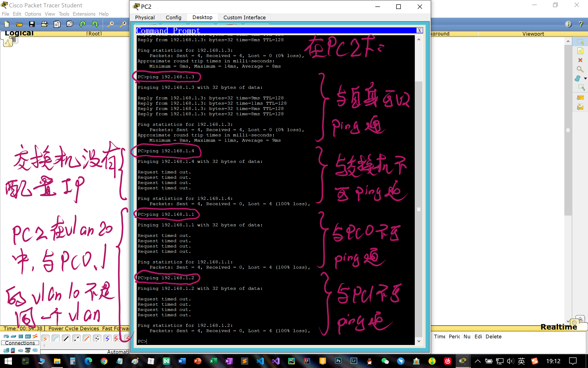Switch to the Config tab in PC2
Image resolution: width=588 pixels, height=368 pixels.
[173, 17]
